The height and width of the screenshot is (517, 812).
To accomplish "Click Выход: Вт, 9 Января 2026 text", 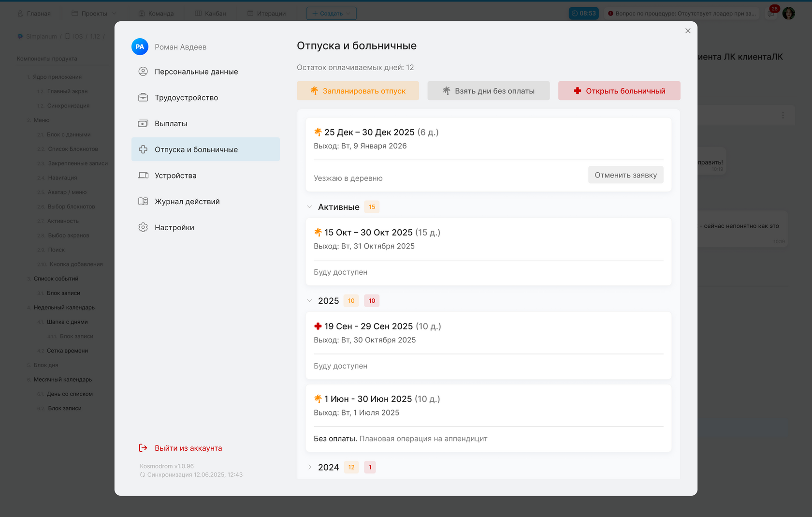I will 360,146.
